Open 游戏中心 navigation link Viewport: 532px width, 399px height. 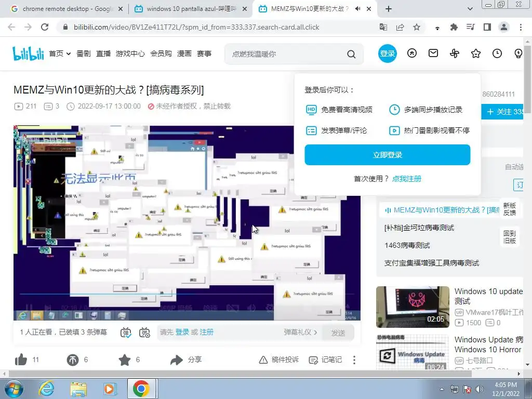pyautogui.click(x=130, y=54)
